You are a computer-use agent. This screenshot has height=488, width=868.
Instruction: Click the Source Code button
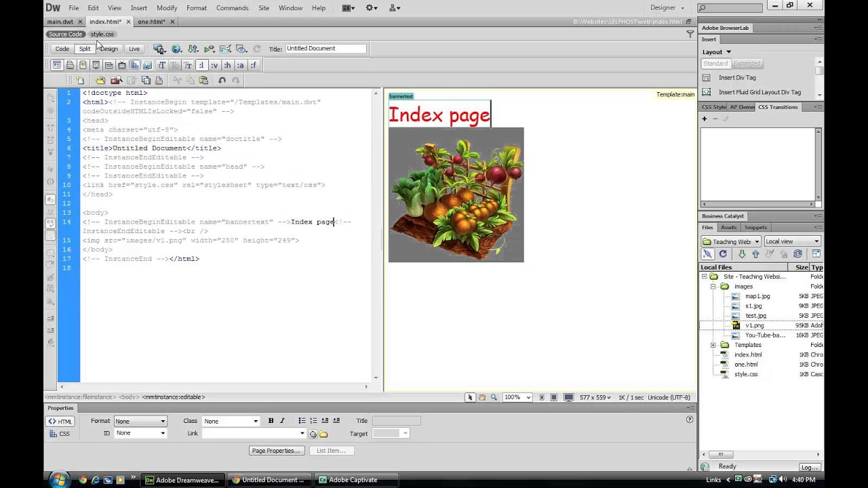[x=65, y=34]
